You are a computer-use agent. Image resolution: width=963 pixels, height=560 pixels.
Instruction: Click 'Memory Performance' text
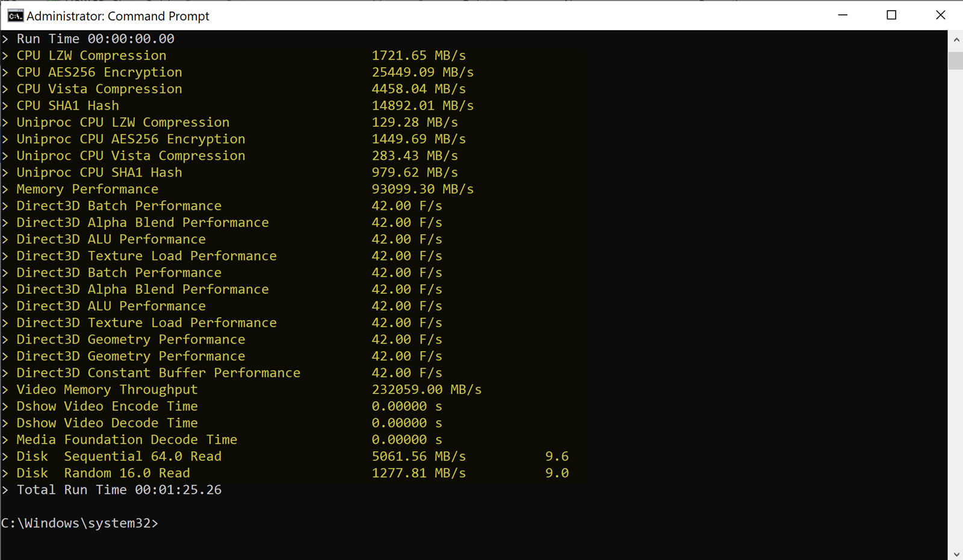click(x=87, y=189)
